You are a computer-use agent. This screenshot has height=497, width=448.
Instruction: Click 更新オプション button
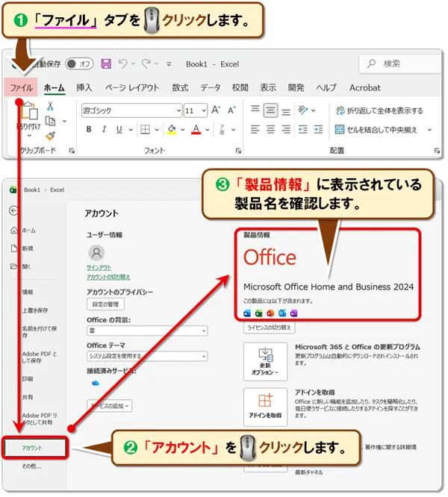click(265, 361)
